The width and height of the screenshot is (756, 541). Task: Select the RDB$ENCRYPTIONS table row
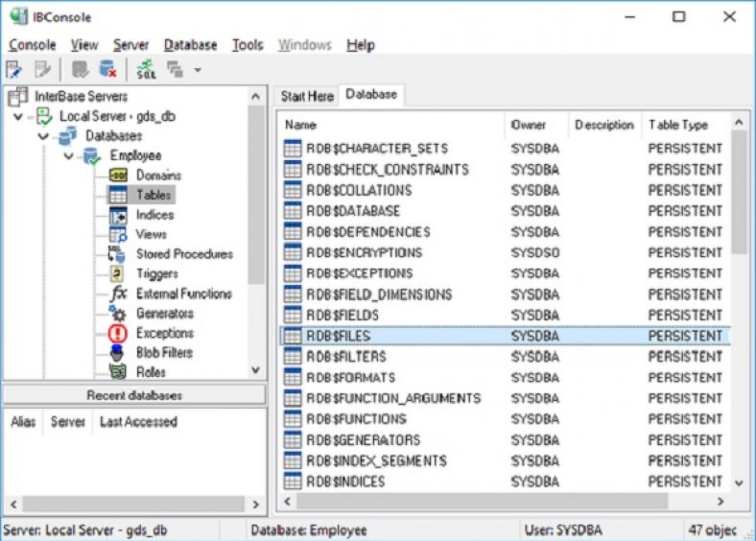click(x=506, y=252)
